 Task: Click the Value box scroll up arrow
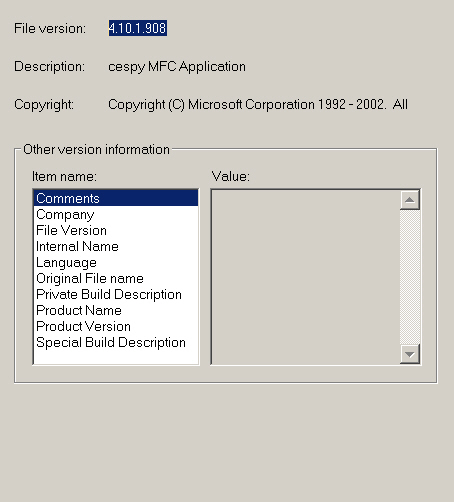pos(409,200)
